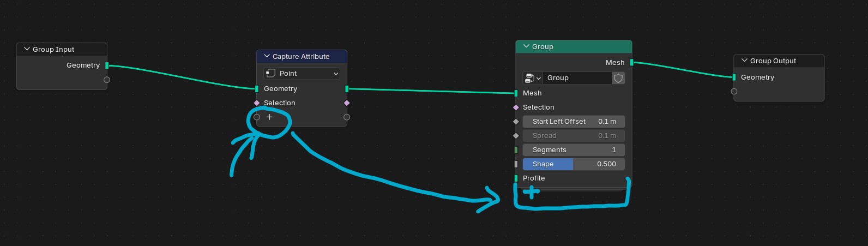This screenshot has width=868, height=246.
Task: Click the Spread input socket
Action: click(516, 136)
